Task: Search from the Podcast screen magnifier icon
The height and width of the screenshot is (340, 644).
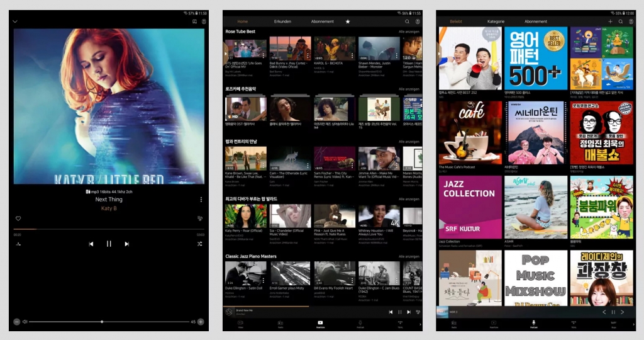Action: coord(621,21)
